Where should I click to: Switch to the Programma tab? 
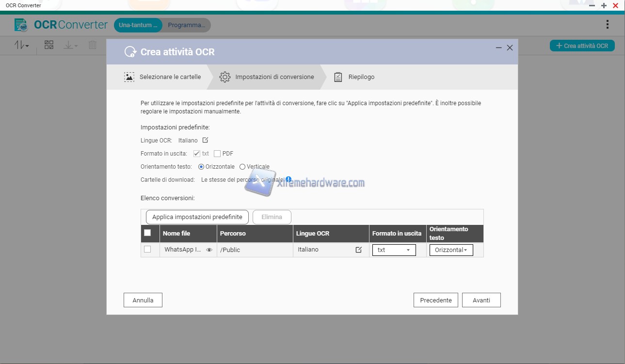click(187, 25)
